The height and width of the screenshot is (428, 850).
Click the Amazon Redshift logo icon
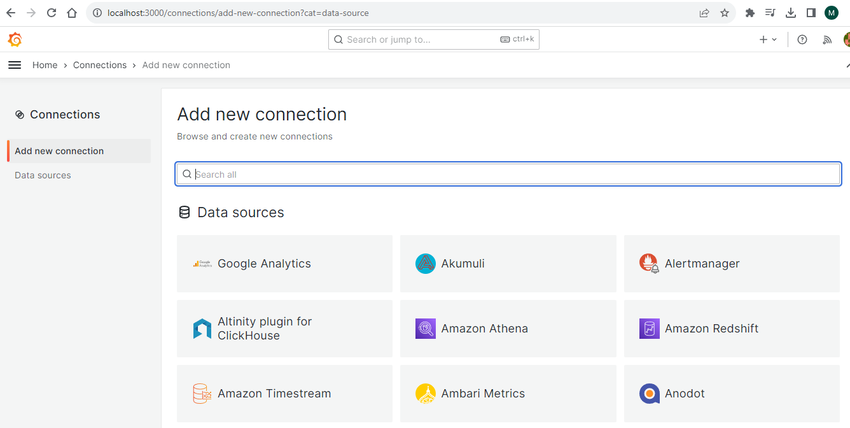click(x=649, y=329)
